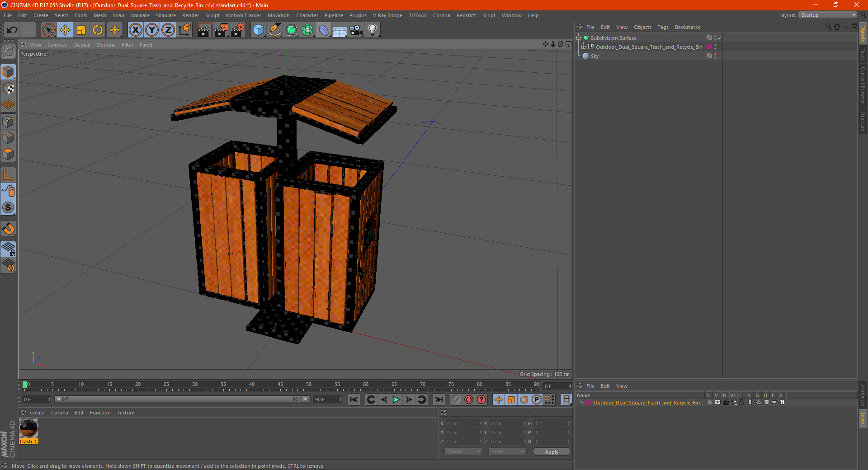
Task: Go to start of animation
Action: pos(354,399)
